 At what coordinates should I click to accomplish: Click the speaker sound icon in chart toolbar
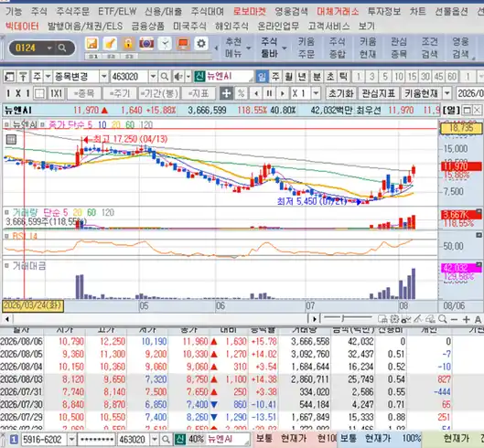pyautogui.click(x=177, y=77)
